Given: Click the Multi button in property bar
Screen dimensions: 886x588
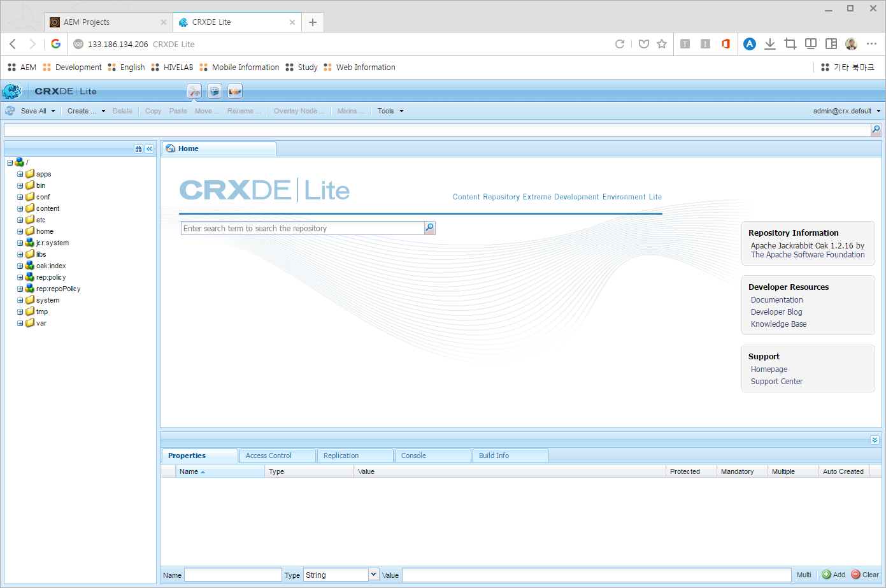Looking at the screenshot, I should pos(804,575).
